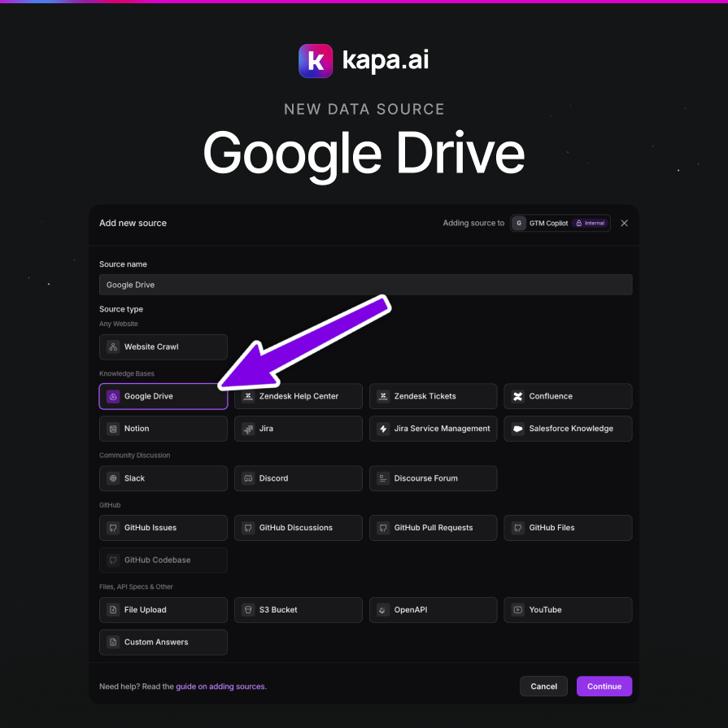
Task: Click the Jira Service Management bolt icon
Action: (x=383, y=429)
